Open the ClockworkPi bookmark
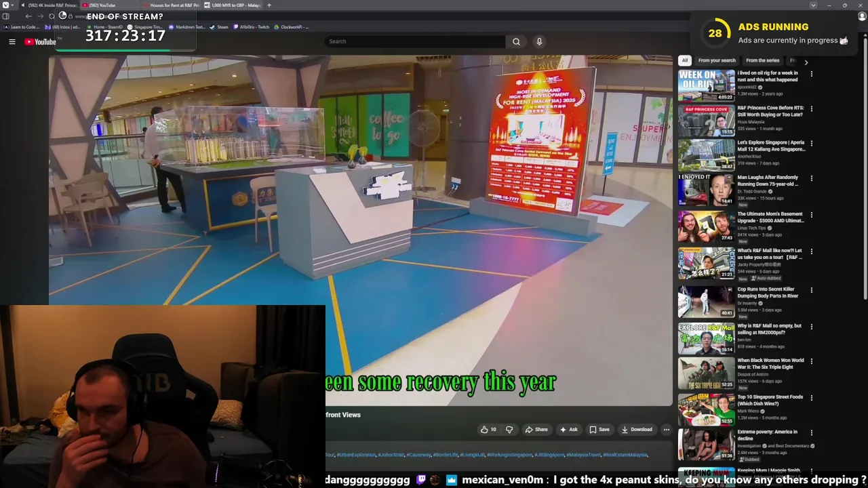The height and width of the screenshot is (488, 868). (x=292, y=27)
